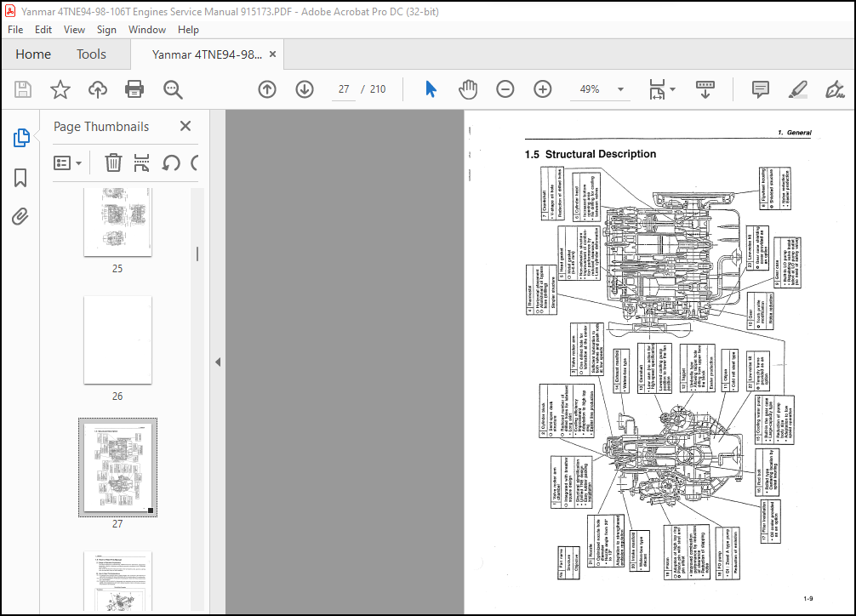Print the document with printer icon
The height and width of the screenshot is (616, 856).
click(134, 89)
